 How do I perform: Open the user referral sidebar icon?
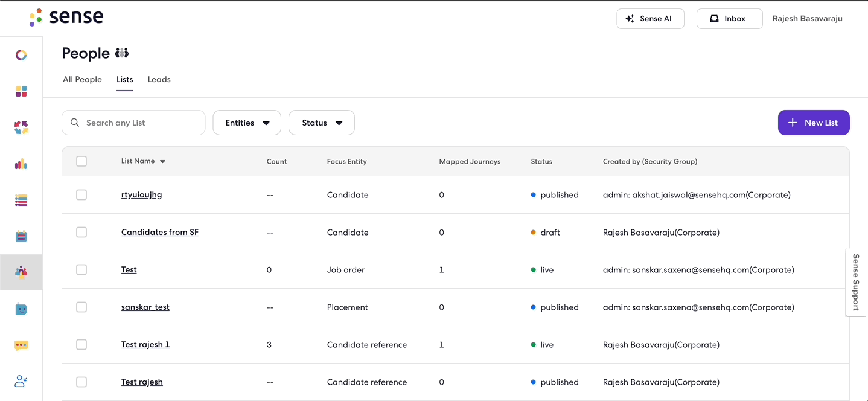click(21, 381)
